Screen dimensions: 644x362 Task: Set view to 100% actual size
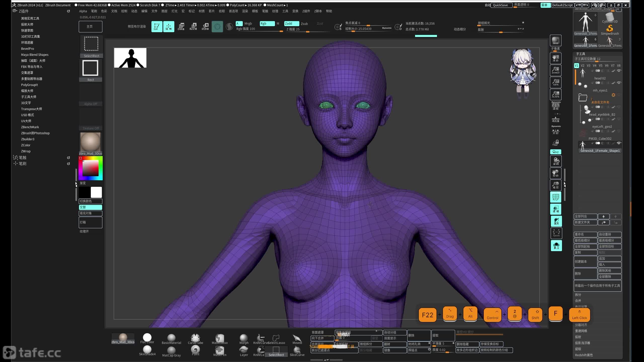coord(555,82)
